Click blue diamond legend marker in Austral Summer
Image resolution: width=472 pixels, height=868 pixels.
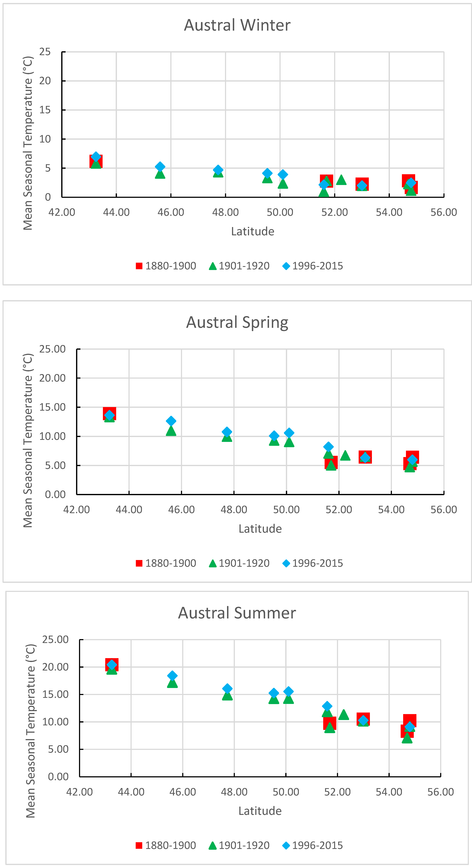pos(286,845)
